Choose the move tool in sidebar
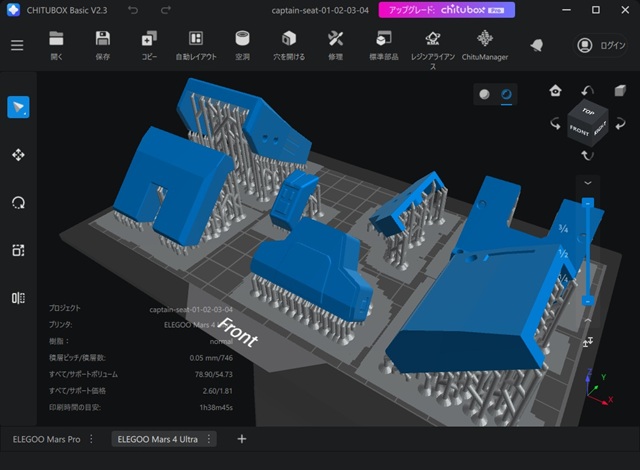640x470 pixels. pos(18,155)
